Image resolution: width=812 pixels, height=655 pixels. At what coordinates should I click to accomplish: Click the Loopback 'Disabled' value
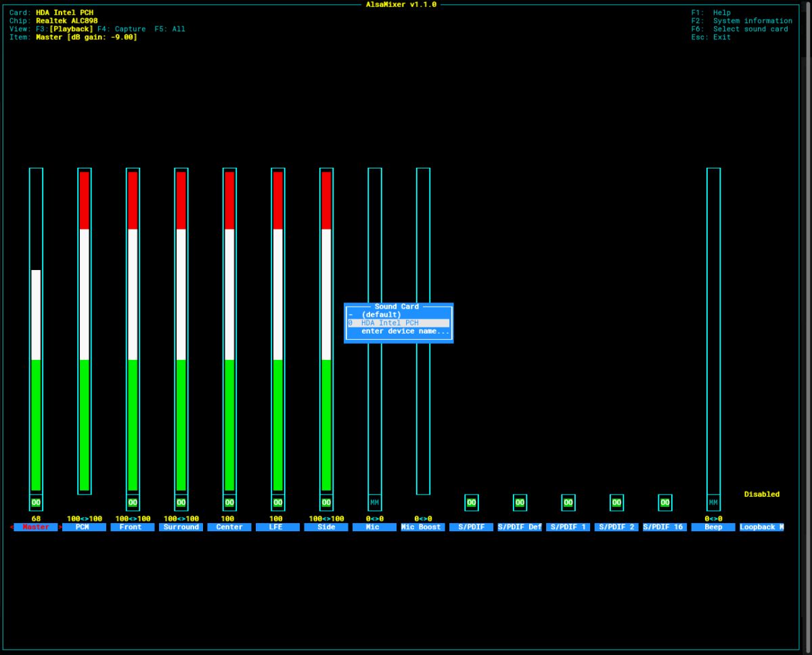point(762,495)
